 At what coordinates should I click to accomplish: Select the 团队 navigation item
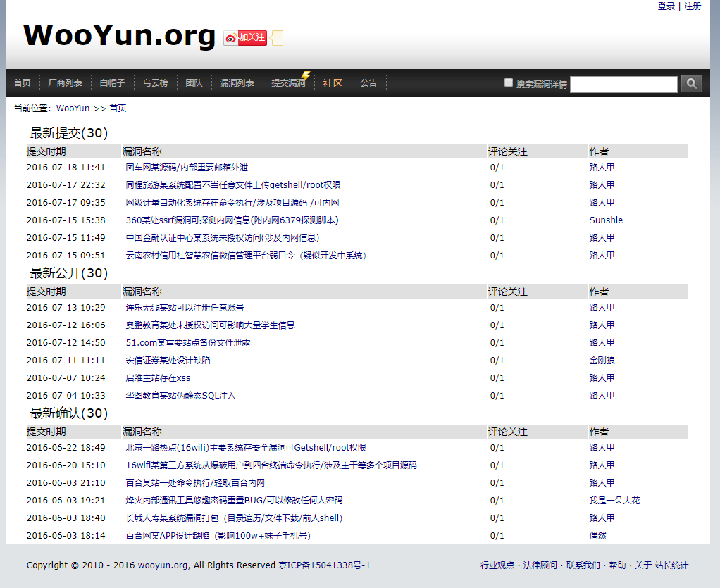(x=194, y=82)
